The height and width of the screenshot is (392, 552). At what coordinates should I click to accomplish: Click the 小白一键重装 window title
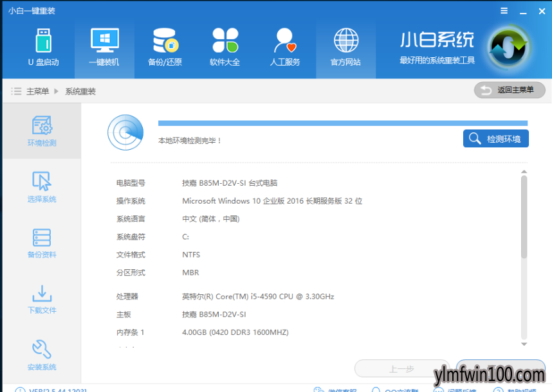32,11
